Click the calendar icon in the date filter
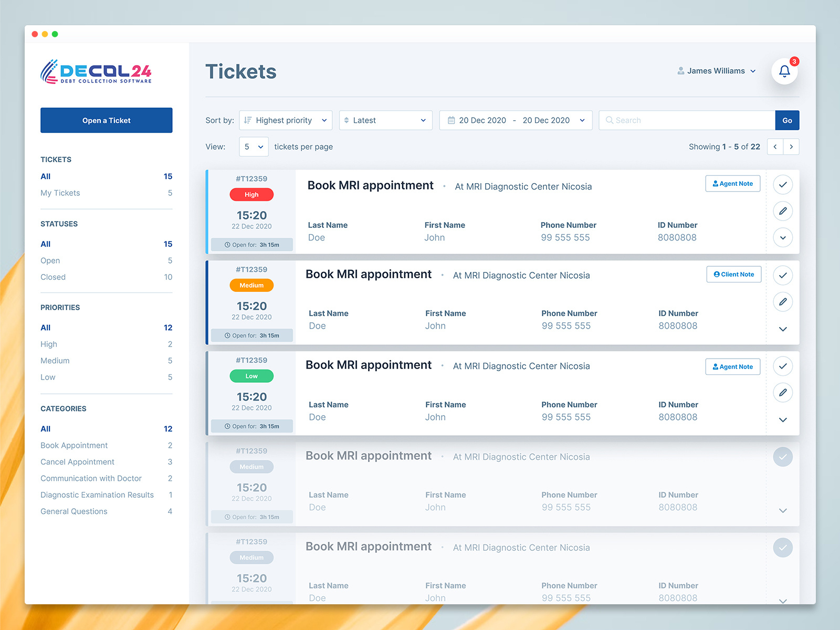840x630 pixels. point(451,120)
